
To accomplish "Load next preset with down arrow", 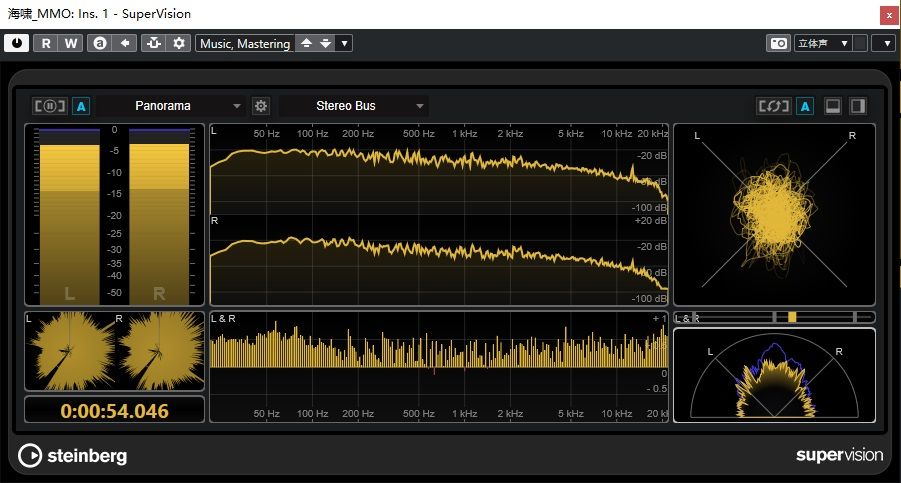I will [x=326, y=43].
